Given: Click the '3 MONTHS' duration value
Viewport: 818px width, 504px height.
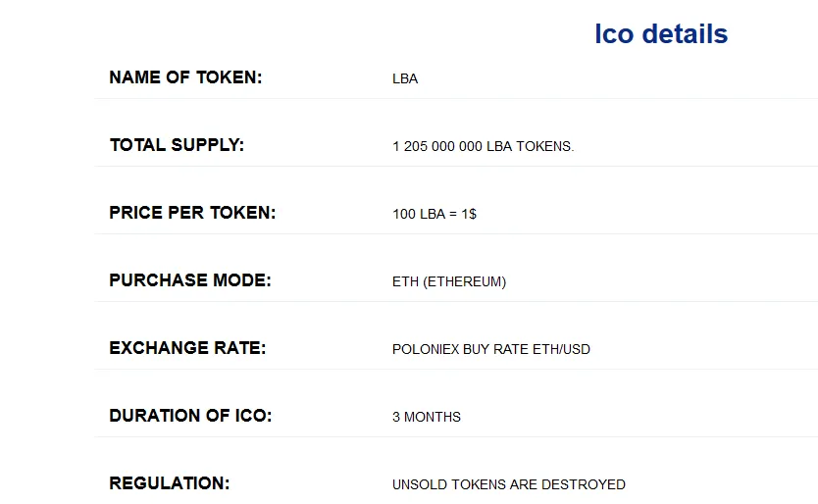Looking at the screenshot, I should pyautogui.click(x=427, y=417).
